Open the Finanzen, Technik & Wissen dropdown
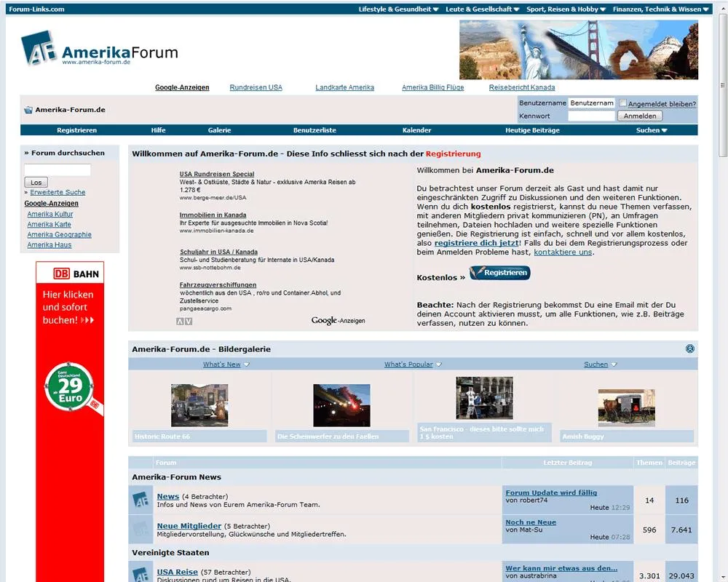This screenshot has width=728, height=582. 661,9
